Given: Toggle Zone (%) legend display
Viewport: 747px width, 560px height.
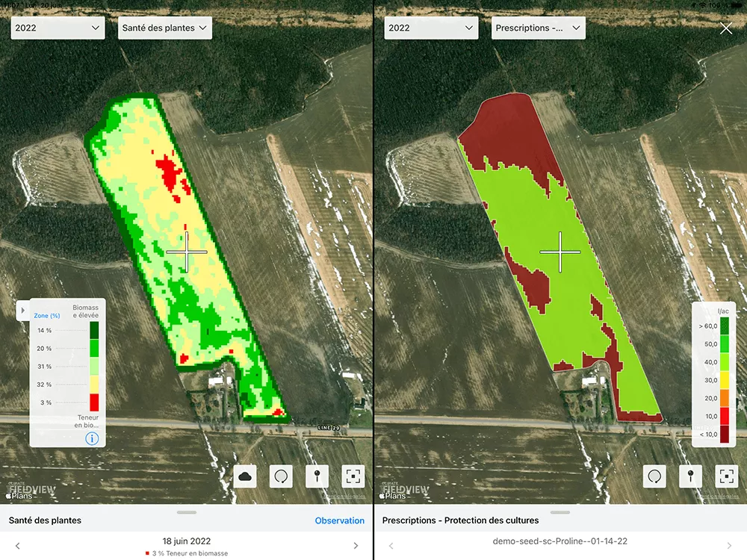Looking at the screenshot, I should click(47, 316).
